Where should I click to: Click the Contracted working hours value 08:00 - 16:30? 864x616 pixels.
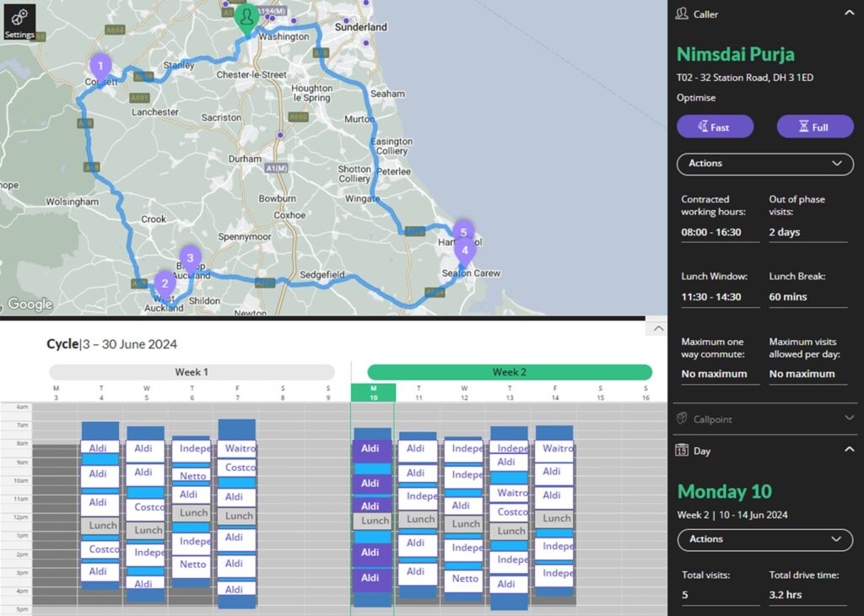click(x=711, y=233)
